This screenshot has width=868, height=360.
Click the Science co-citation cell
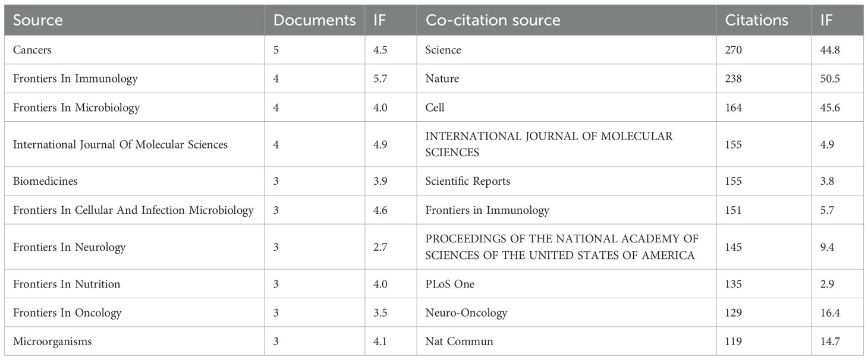click(x=443, y=50)
